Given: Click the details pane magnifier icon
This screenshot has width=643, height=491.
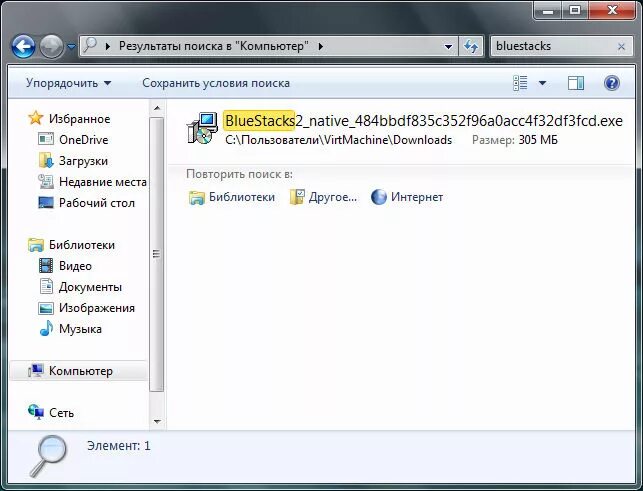Looking at the screenshot, I should point(48,456).
